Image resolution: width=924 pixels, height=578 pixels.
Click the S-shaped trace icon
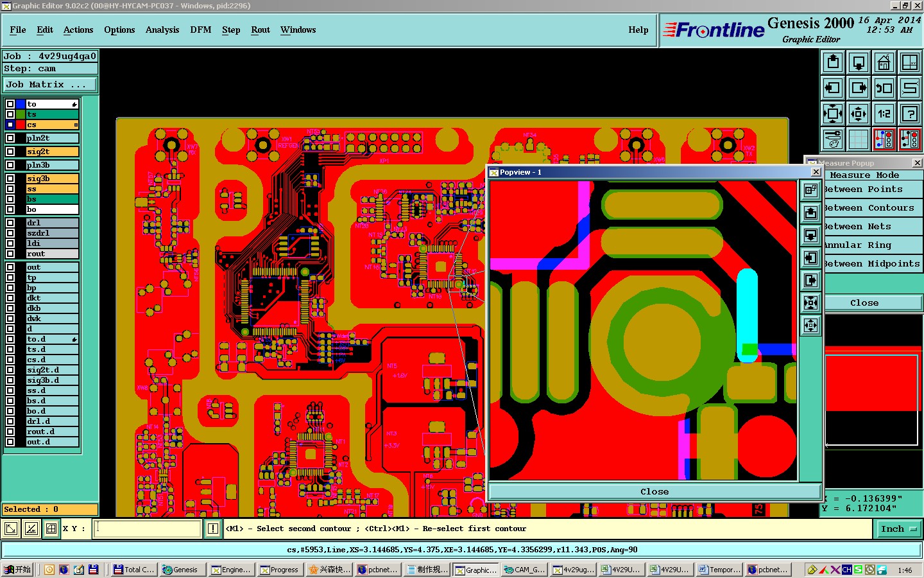(910, 88)
